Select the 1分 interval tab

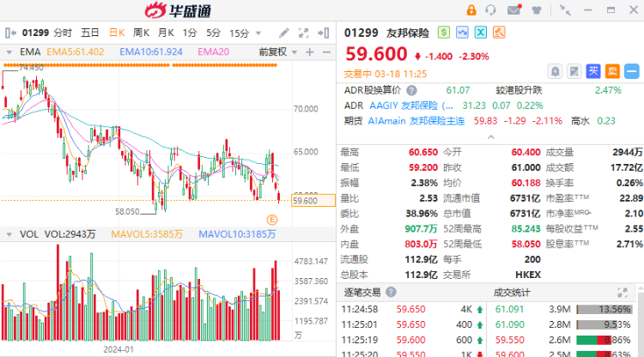click(x=190, y=33)
